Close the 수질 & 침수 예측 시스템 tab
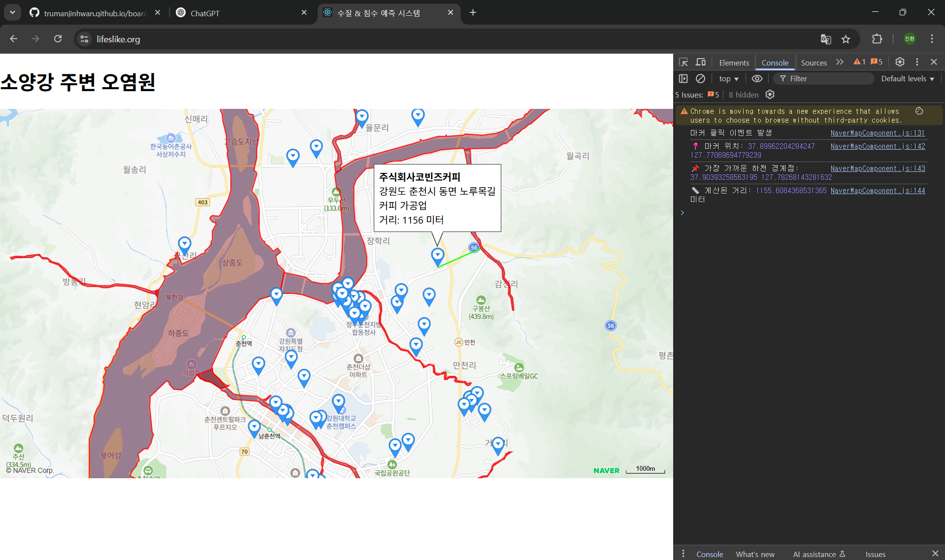The image size is (945, 560). pos(450,13)
